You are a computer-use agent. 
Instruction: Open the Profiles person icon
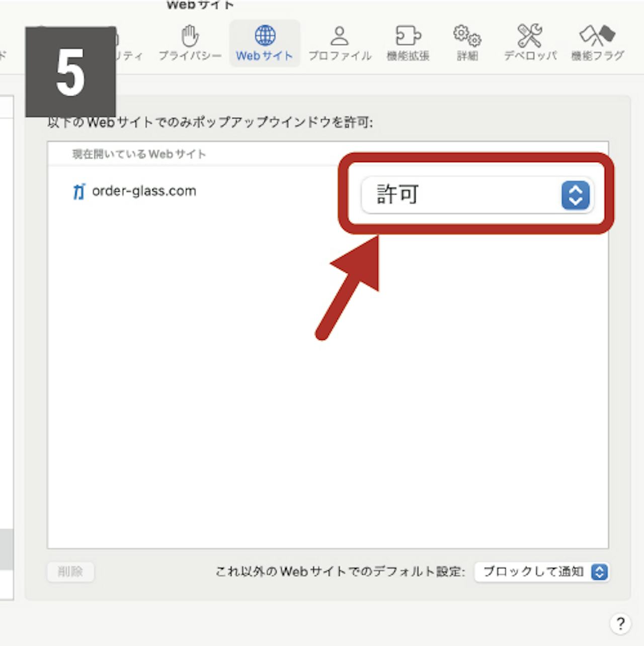(340, 35)
